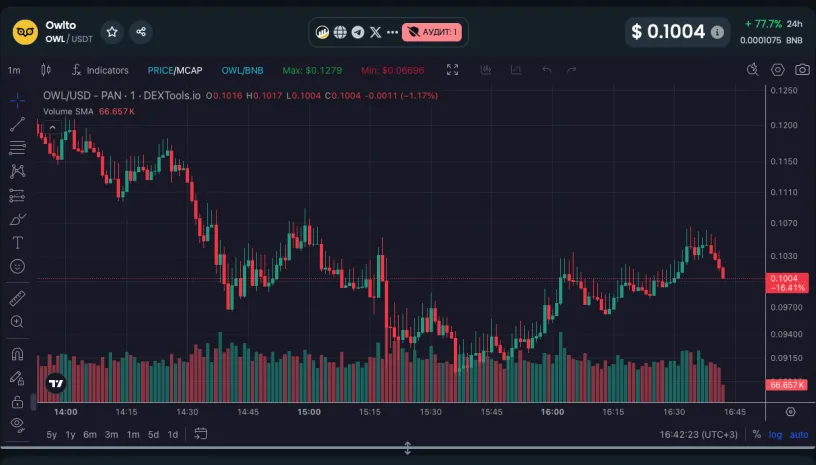Toggle log scale on price axis
Image resolution: width=816 pixels, height=465 pixels.
click(776, 434)
